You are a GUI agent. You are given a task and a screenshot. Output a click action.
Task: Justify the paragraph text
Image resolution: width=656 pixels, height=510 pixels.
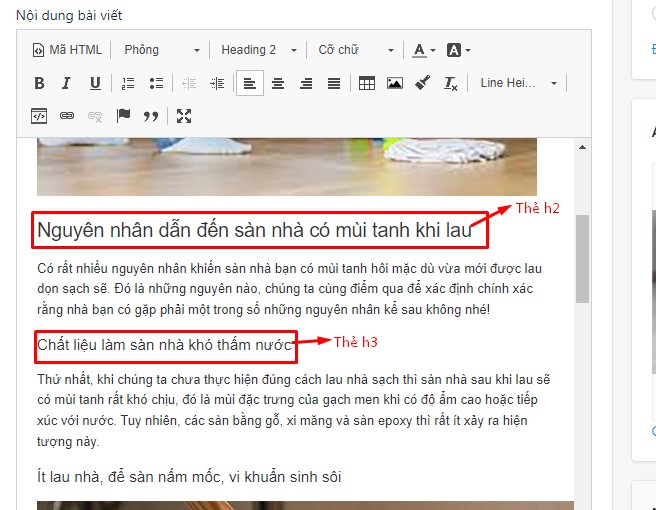coord(333,83)
